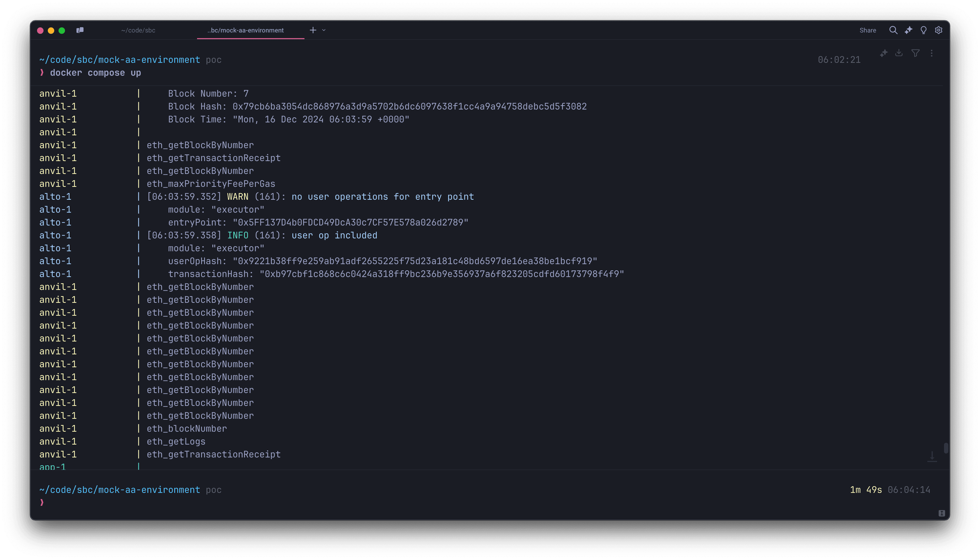Click the eth_blockNumber log line
980x560 pixels.
click(187, 428)
